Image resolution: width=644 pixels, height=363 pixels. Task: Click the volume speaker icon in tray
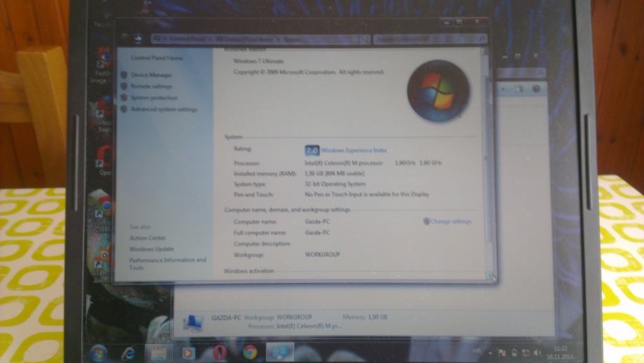click(537, 352)
